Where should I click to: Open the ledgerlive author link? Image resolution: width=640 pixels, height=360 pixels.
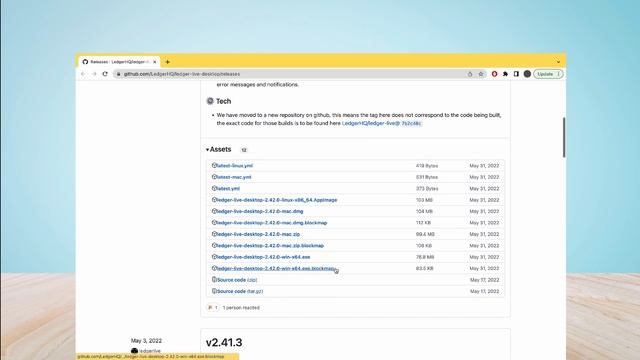click(150, 351)
